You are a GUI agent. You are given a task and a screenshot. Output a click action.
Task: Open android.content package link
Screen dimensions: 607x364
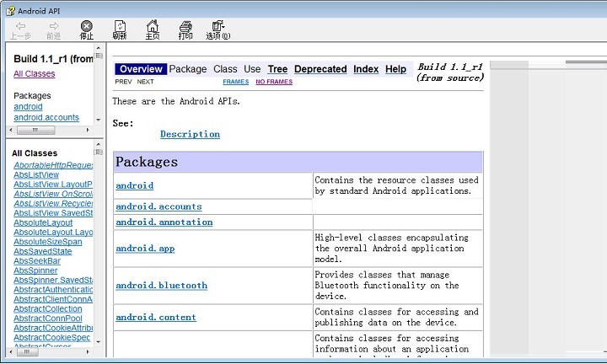(156, 317)
